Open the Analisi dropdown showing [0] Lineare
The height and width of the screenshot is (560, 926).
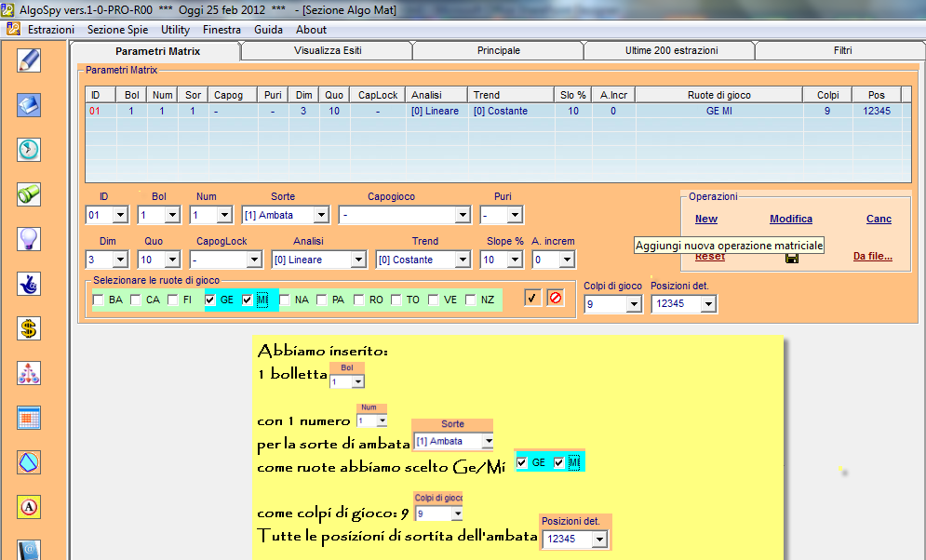[x=358, y=260]
